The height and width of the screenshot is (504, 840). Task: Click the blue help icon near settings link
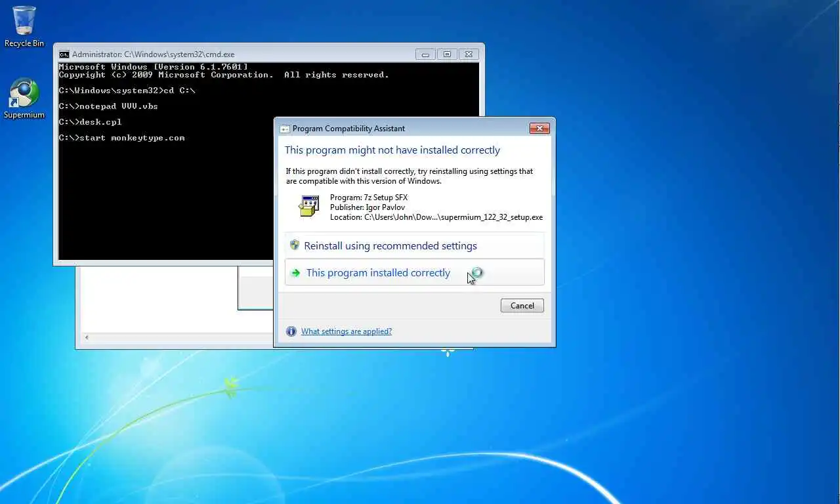click(x=291, y=331)
